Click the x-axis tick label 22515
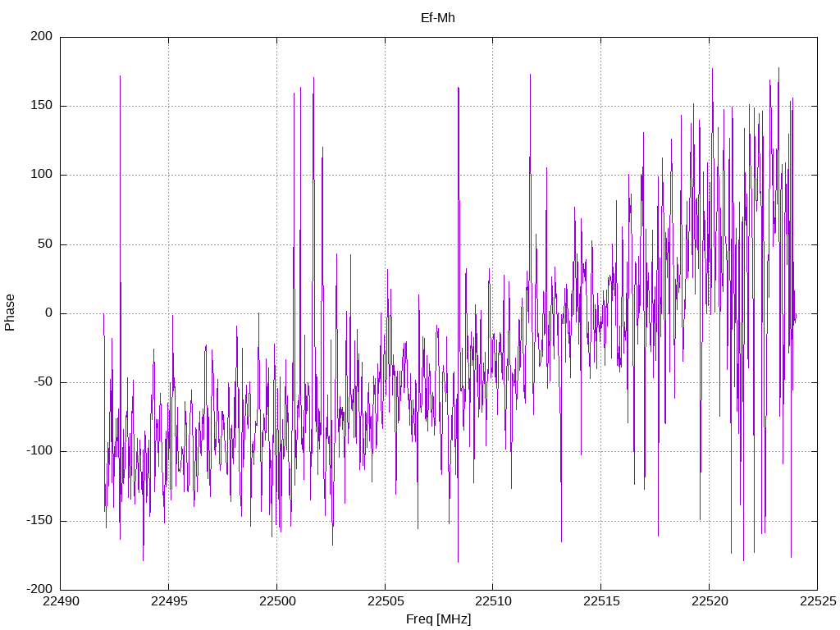 pos(601,601)
